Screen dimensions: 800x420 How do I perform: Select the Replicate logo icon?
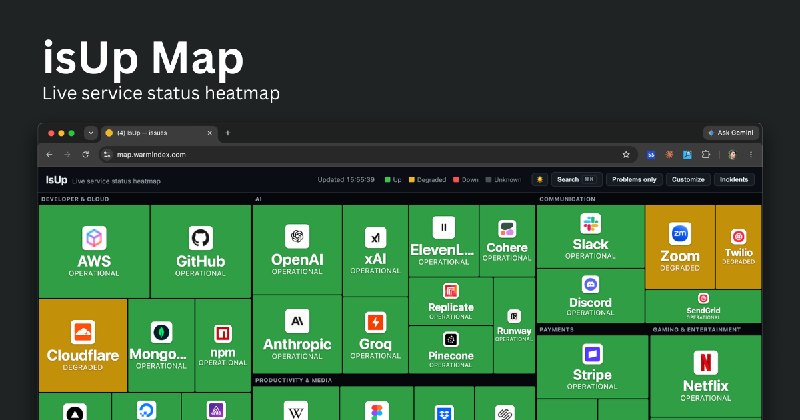coord(451,291)
